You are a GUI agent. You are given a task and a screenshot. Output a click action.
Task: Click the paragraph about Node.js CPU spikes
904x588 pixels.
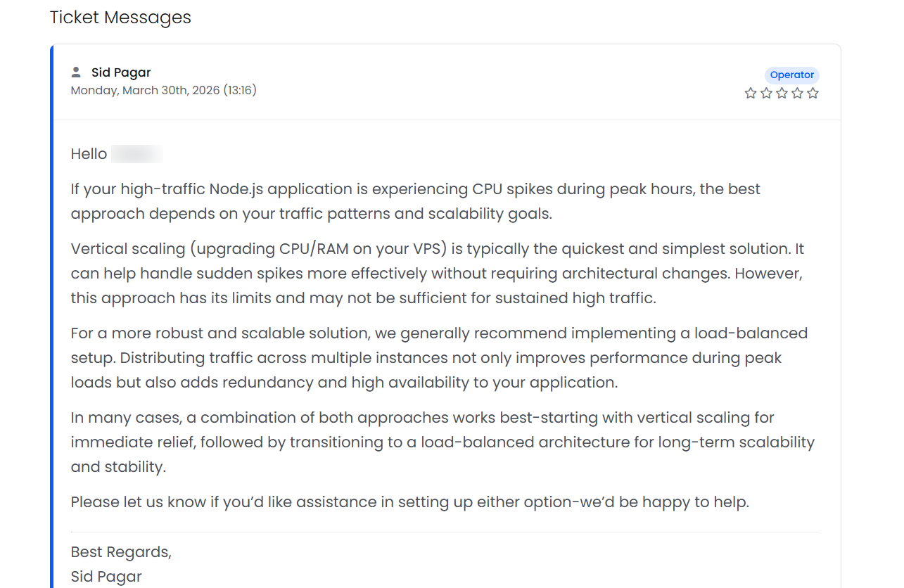pos(416,201)
